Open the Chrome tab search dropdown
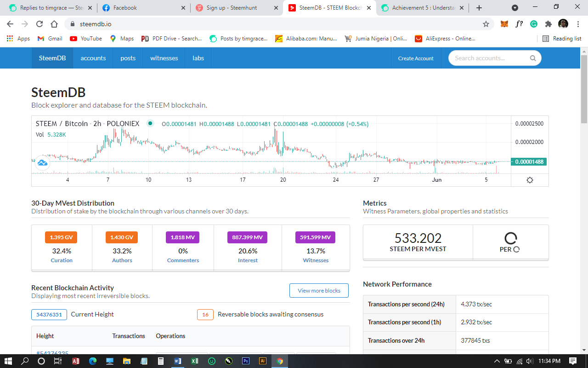 point(515,8)
